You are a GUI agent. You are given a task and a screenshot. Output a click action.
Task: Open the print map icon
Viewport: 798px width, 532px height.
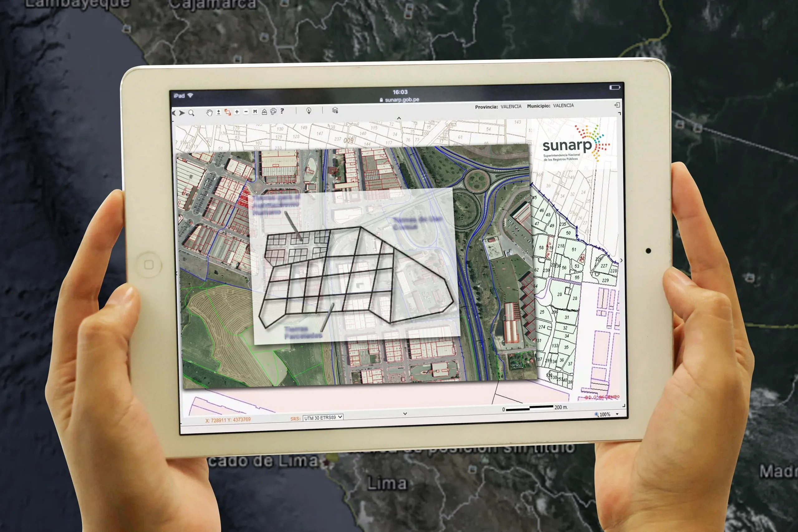273,112
